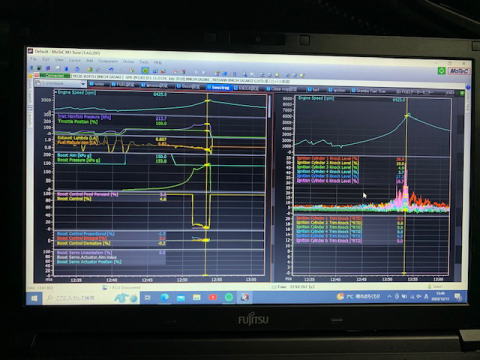Open the File menu
480x360 pixels.
(x=34, y=59)
